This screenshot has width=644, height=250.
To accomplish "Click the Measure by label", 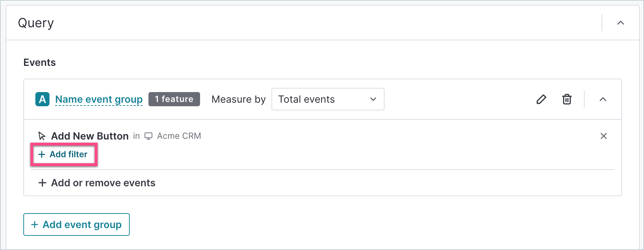I will pyautogui.click(x=239, y=100).
